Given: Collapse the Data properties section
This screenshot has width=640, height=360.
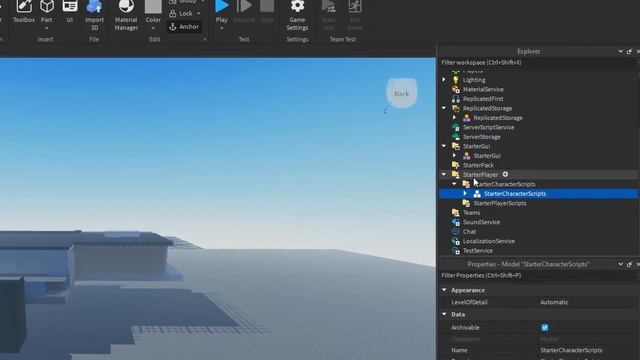Looking at the screenshot, I should point(444,314).
